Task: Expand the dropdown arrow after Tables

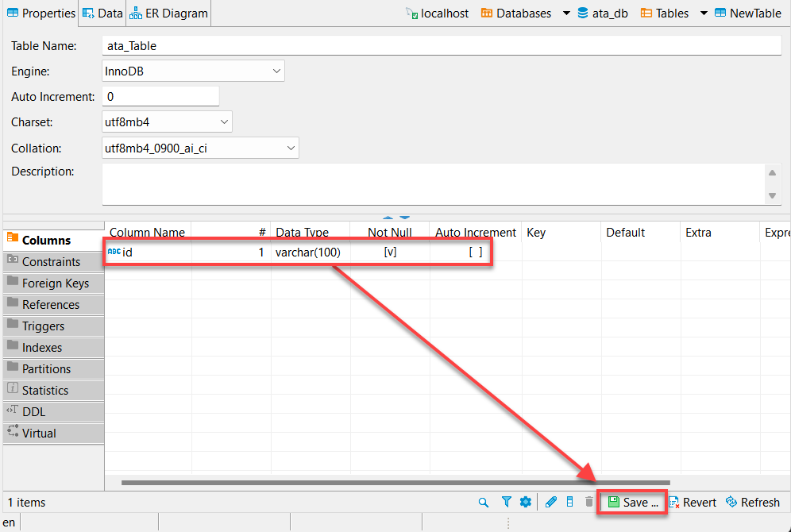Action: pyautogui.click(x=703, y=13)
